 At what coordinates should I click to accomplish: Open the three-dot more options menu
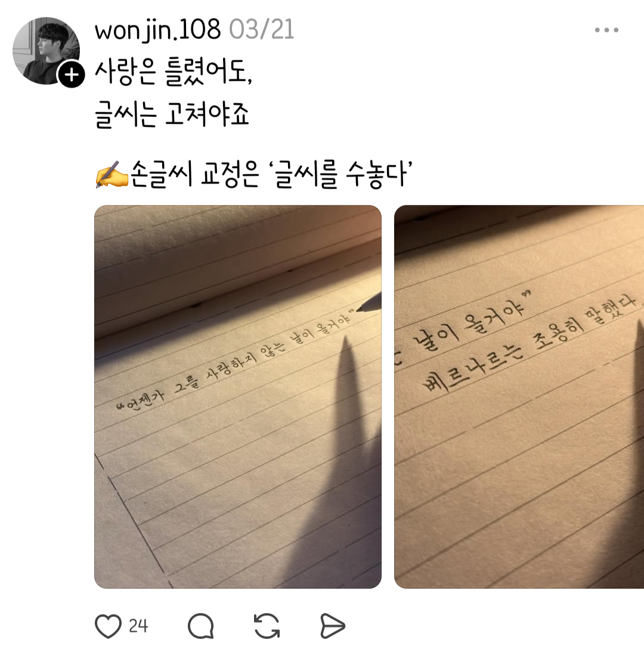pos(606,30)
